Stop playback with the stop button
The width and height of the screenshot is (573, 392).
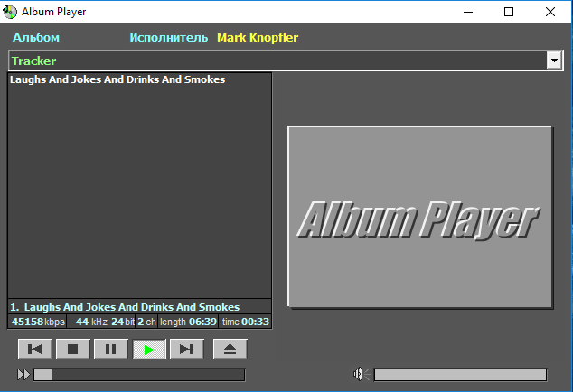(72, 350)
